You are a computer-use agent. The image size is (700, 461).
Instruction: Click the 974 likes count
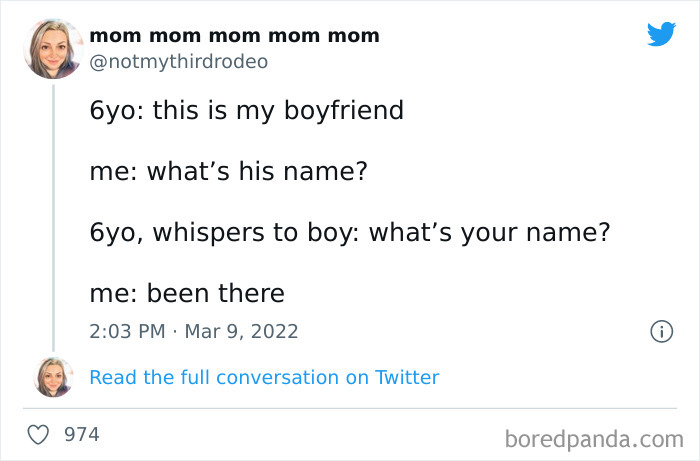point(81,435)
